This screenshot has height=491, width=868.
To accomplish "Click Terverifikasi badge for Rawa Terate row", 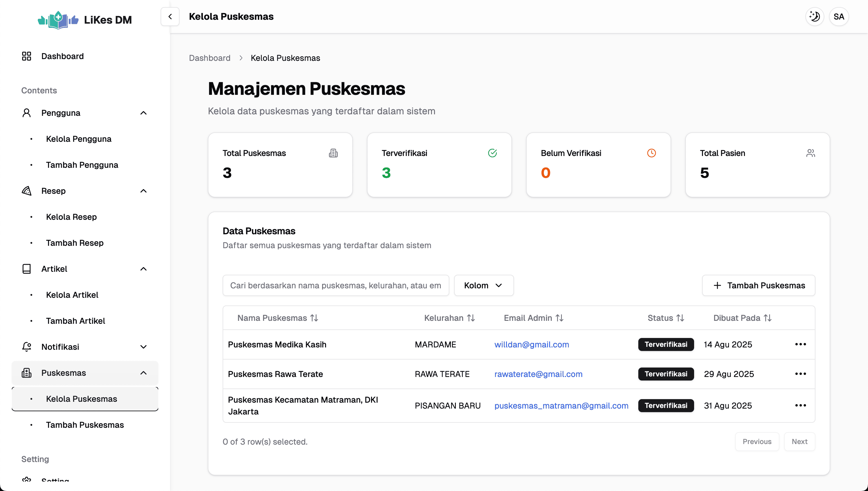I will [x=666, y=374].
